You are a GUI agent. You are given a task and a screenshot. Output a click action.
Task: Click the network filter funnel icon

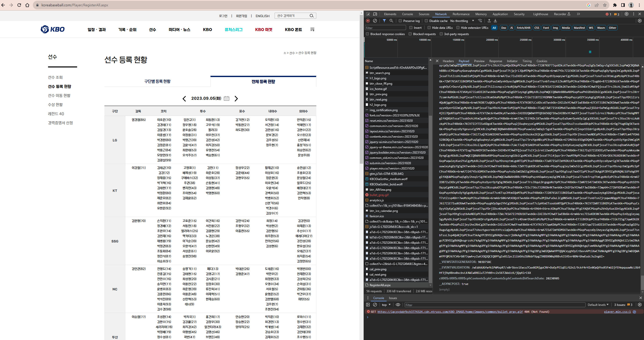384,21
